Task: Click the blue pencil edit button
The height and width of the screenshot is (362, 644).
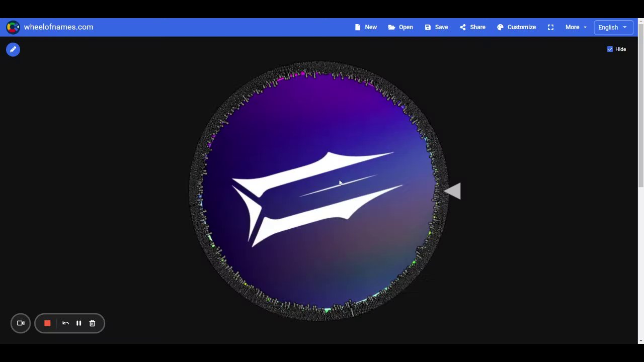Action: pos(13,49)
